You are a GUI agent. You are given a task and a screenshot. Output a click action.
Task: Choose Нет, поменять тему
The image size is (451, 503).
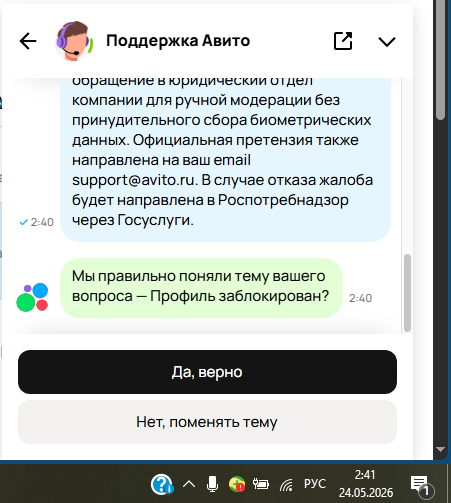pyautogui.click(x=207, y=422)
